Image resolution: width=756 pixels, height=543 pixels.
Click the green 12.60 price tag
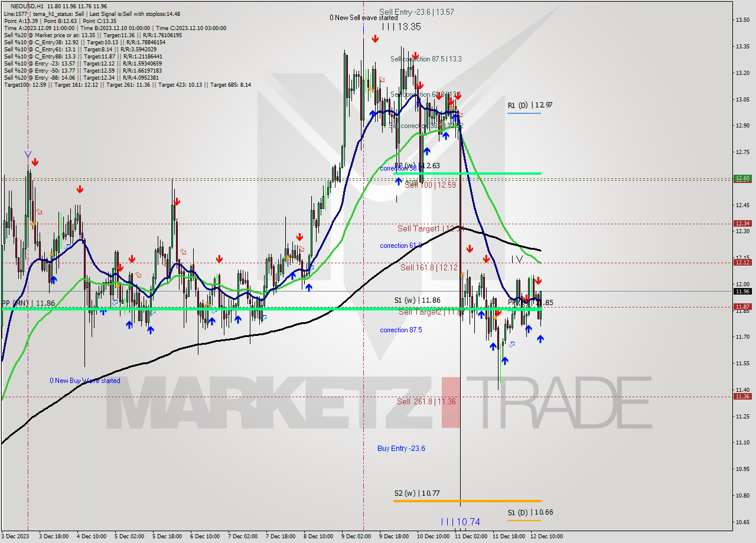point(742,178)
